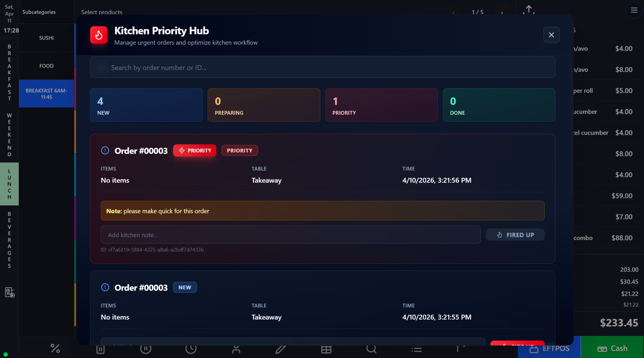
Task: Click the table layout icon in toolbar
Action: 326,349
